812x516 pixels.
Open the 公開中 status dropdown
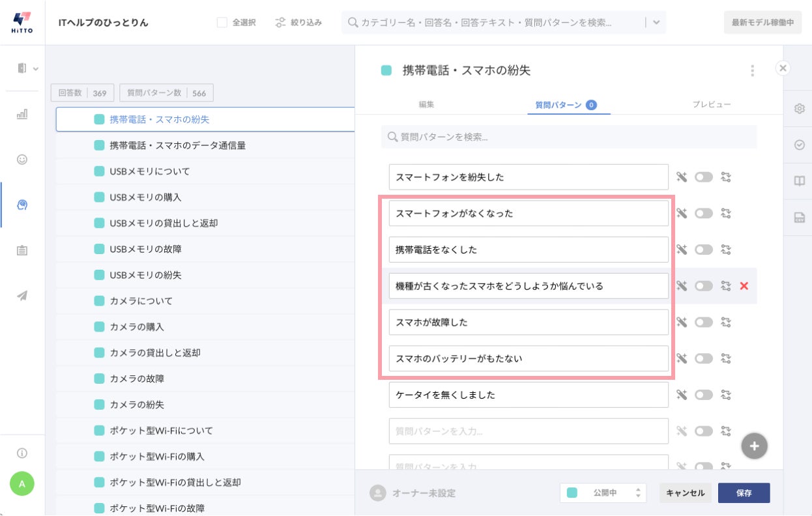(x=603, y=493)
